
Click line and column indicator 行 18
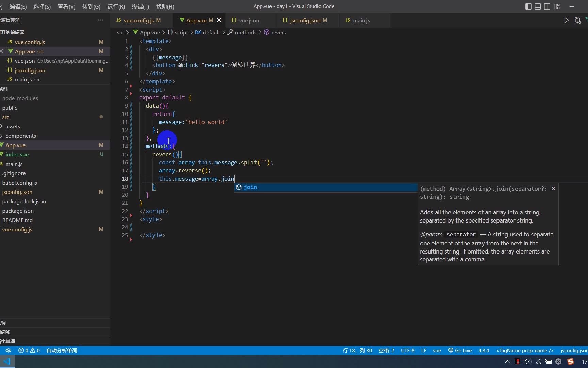357,350
